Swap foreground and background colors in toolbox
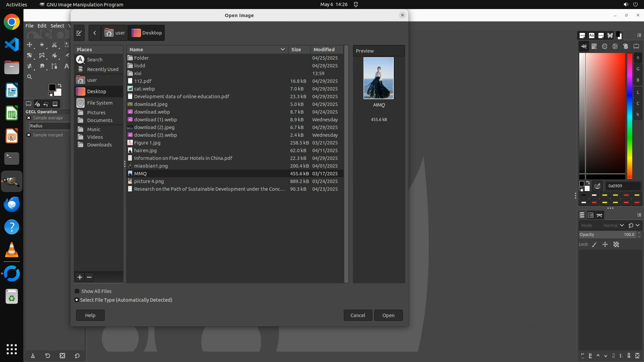The image size is (644, 362). tap(60, 85)
